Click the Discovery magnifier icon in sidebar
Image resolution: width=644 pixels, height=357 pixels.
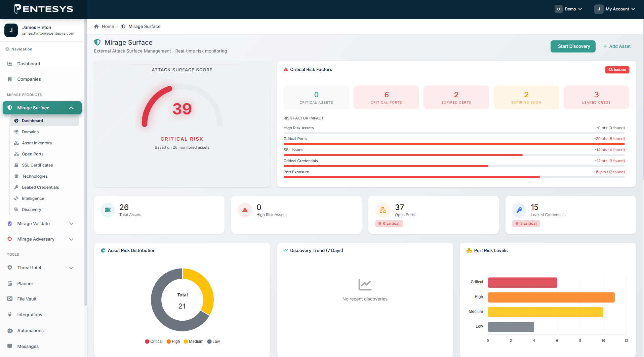[16, 210]
